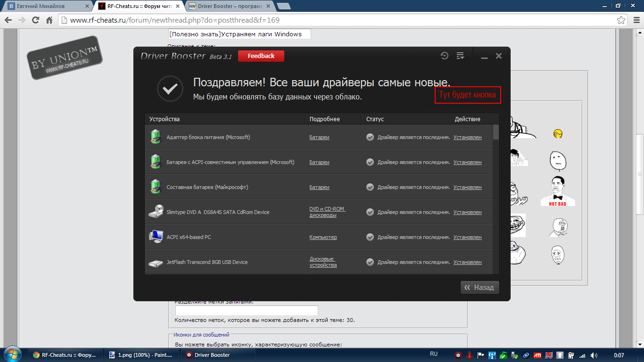
Task: Click Установлен for JetFlash Transcend device
Action: coord(467,262)
